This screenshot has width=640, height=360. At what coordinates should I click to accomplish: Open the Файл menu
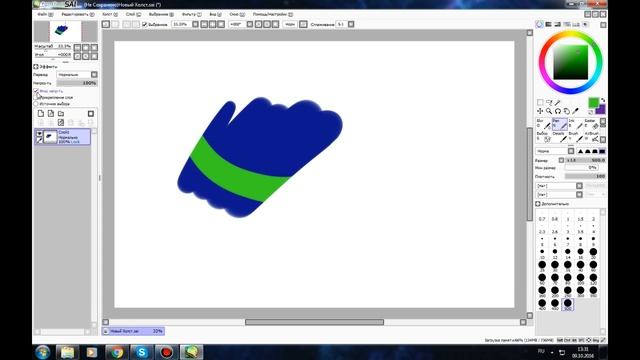45,14
